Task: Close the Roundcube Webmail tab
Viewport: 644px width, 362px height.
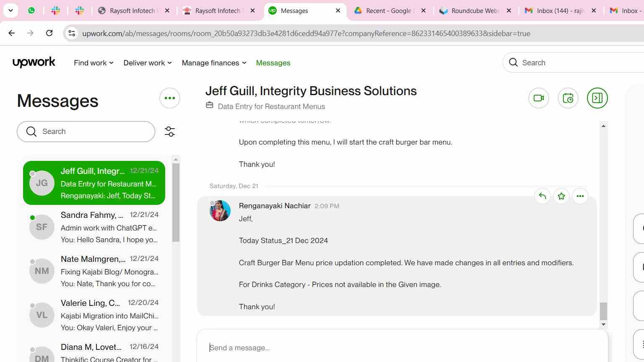Action: [509, 10]
